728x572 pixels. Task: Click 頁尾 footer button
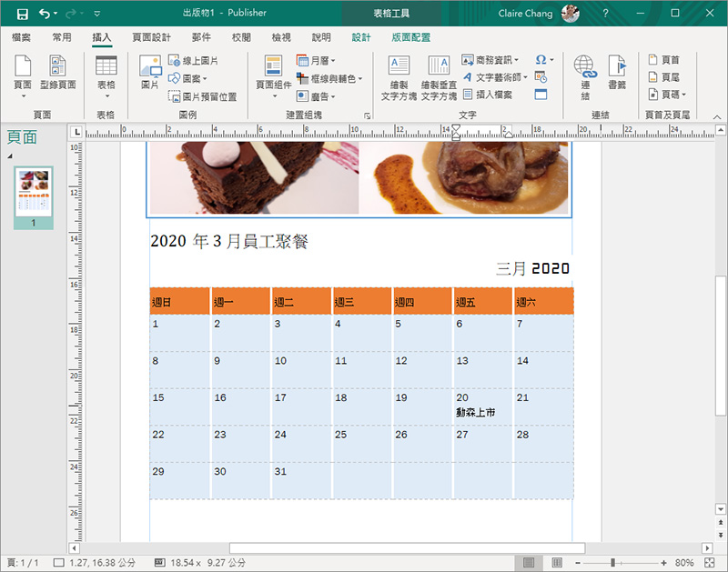tap(664, 77)
